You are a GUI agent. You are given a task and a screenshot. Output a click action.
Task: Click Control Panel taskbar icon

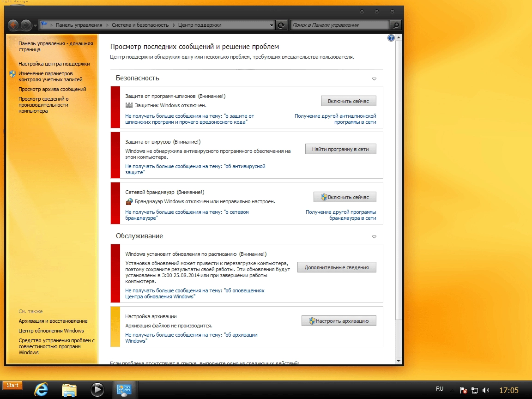point(124,390)
